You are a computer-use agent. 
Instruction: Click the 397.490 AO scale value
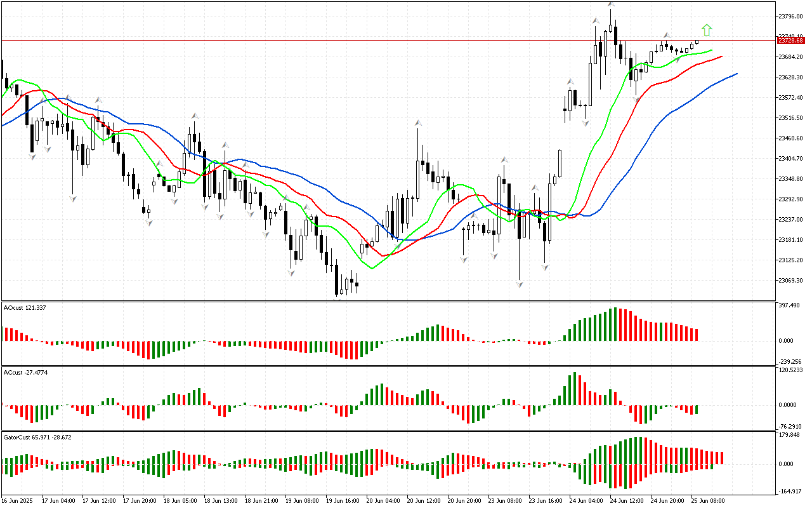coord(790,305)
